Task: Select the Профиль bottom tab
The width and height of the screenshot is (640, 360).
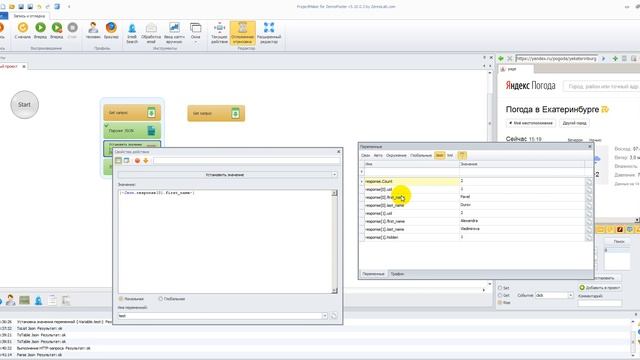Action: coord(397,274)
